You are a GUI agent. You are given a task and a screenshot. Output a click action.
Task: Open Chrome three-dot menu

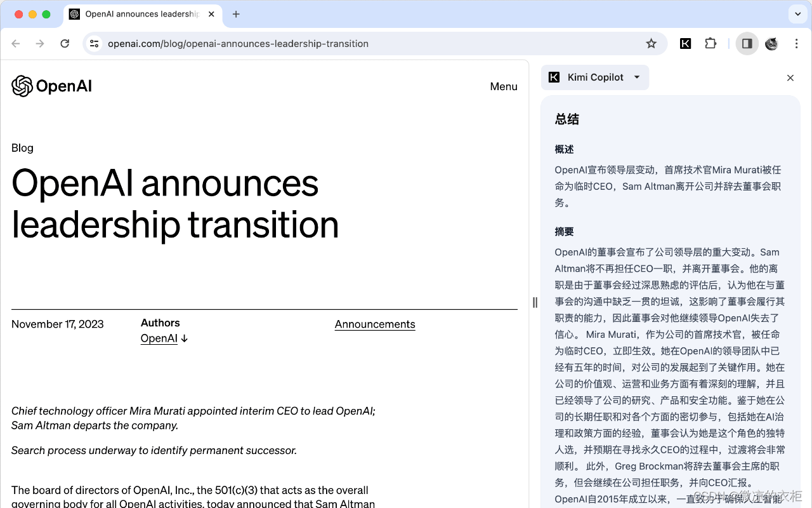[797, 44]
